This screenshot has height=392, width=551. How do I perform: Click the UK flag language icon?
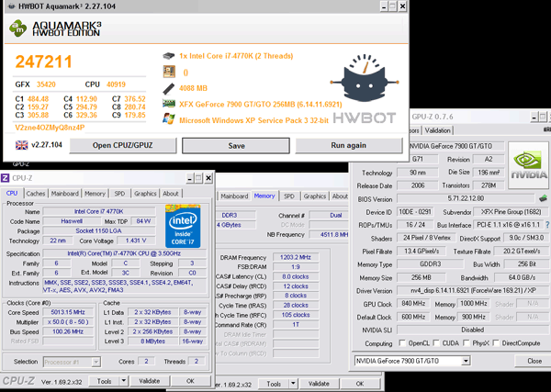pos(21,145)
